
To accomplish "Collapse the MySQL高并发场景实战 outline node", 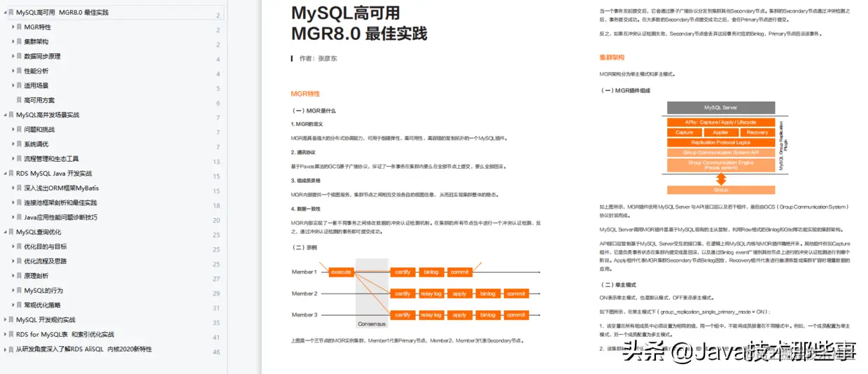I will coord(4,115).
